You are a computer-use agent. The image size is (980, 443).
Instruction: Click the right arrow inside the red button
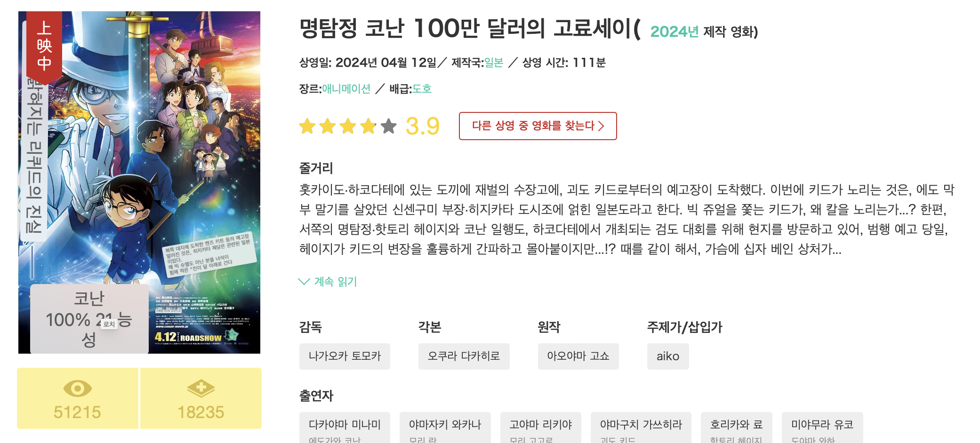tap(602, 126)
